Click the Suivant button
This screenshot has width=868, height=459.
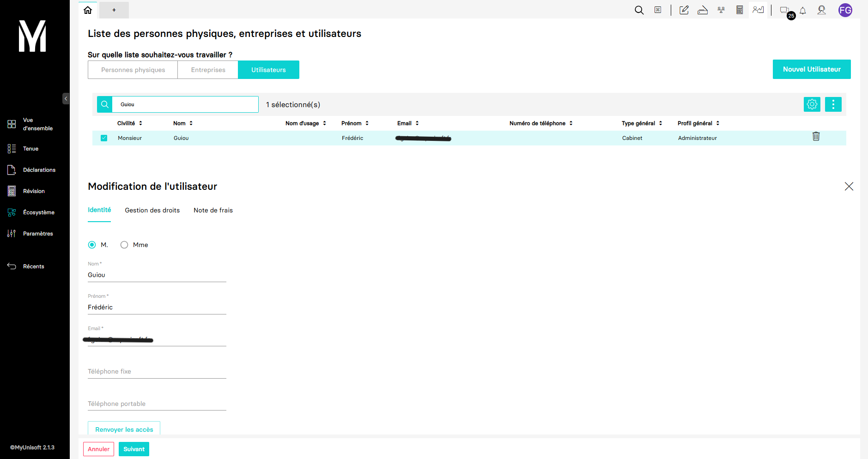coord(134,449)
